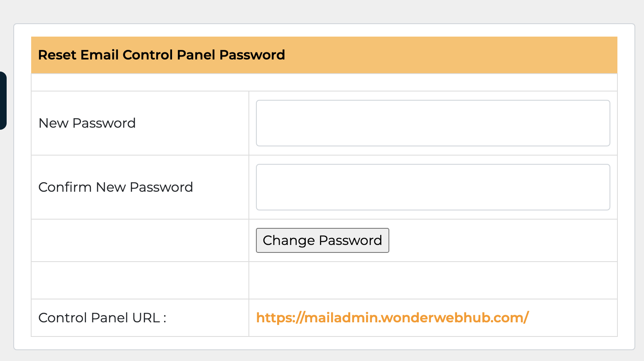Click the word "Reset" in the panel title

click(57, 55)
